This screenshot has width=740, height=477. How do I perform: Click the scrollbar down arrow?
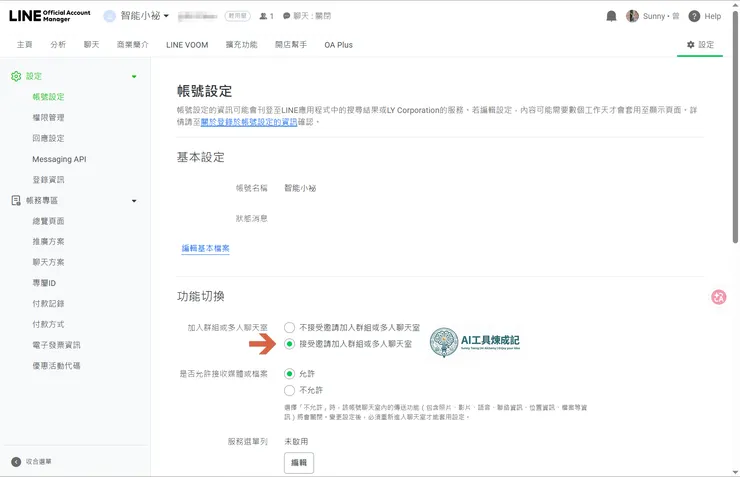pyautogui.click(x=735, y=472)
